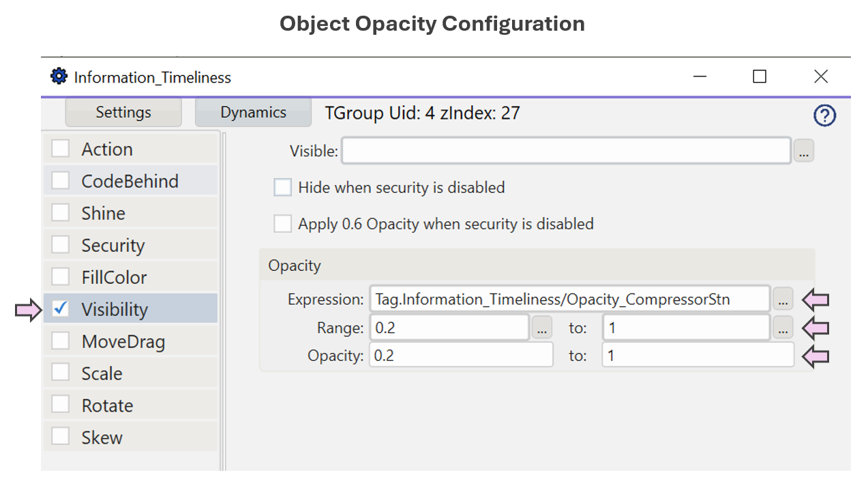Enable Hide when security is disabled
The image size is (868, 490).
282,187
